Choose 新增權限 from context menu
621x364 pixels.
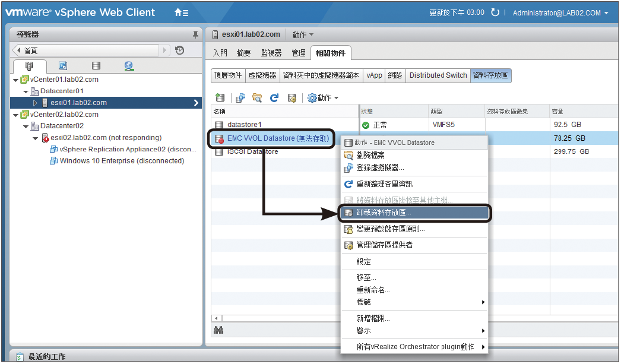point(414,318)
